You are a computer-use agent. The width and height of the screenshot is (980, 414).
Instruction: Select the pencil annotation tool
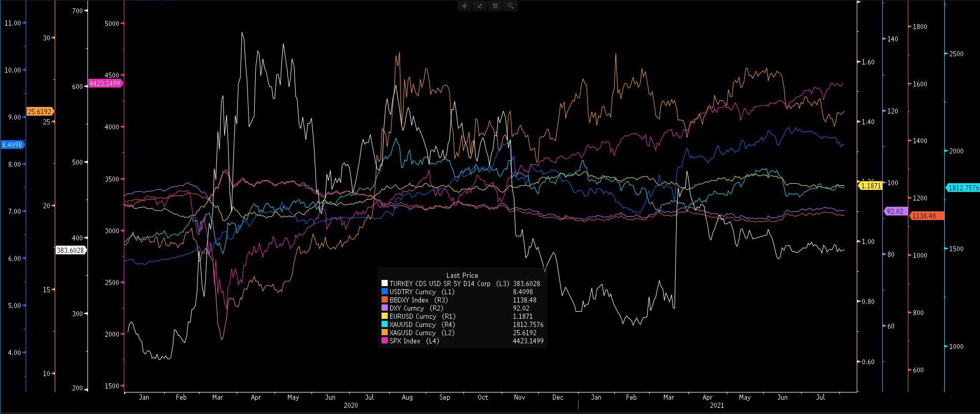(x=480, y=6)
